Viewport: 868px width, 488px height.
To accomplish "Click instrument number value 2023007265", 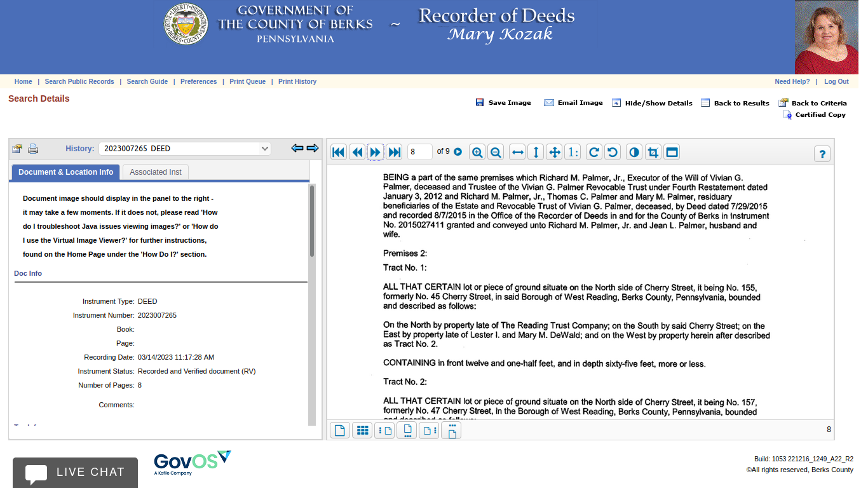I will point(157,315).
